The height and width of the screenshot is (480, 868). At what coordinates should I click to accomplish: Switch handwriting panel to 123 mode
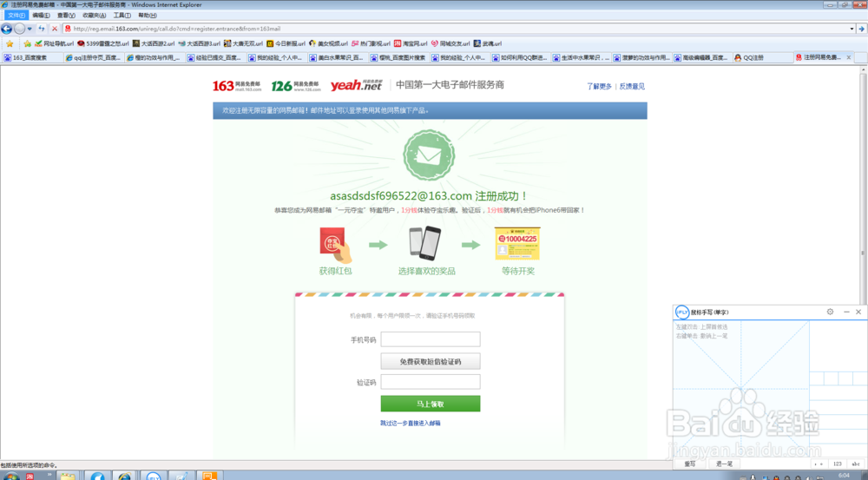pos(837,464)
